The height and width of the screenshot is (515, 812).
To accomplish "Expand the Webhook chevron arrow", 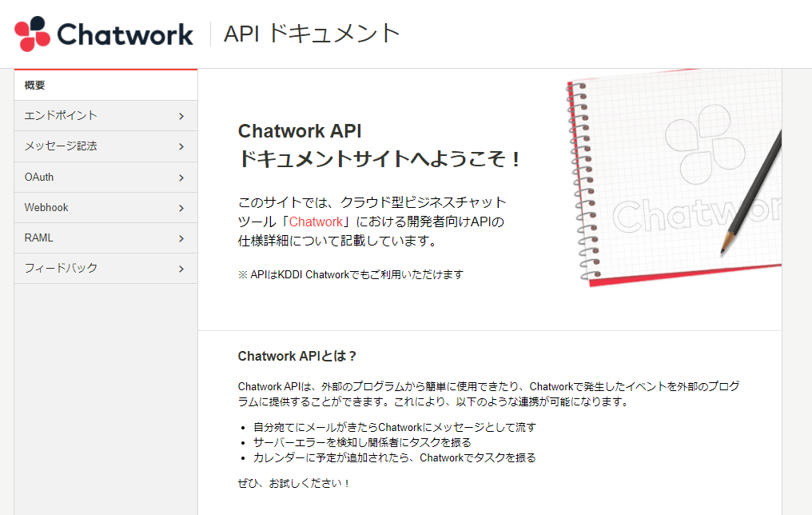I will [181, 208].
